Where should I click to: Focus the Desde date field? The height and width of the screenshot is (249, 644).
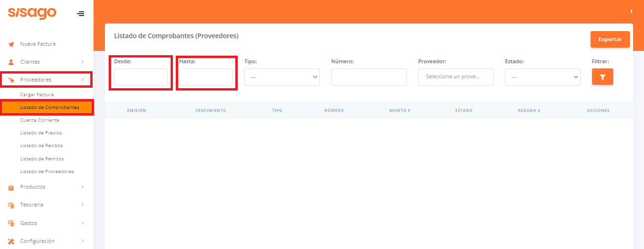coord(141,77)
